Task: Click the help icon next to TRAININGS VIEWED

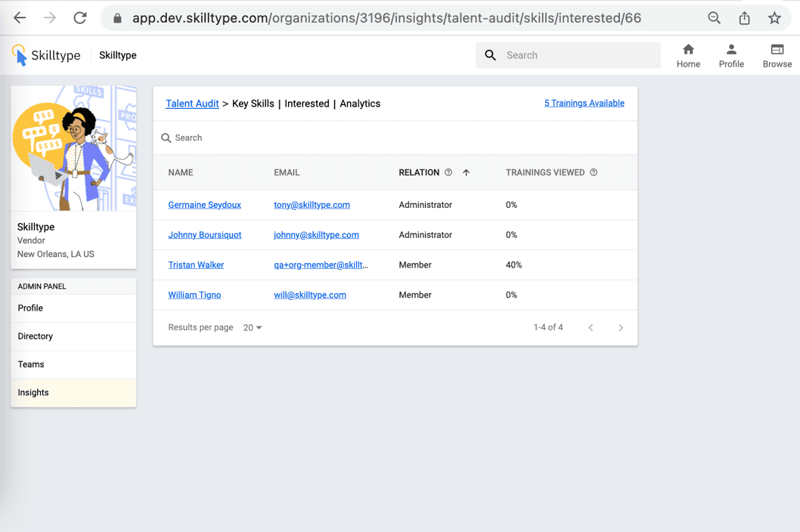Action: 594,172
